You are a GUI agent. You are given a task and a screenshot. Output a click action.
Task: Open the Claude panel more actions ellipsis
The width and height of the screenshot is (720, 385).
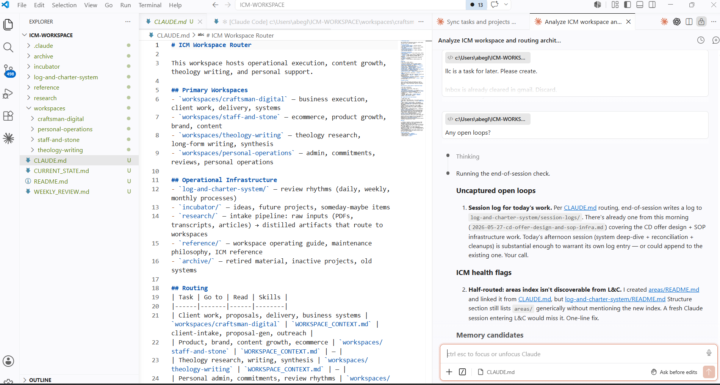click(x=714, y=22)
